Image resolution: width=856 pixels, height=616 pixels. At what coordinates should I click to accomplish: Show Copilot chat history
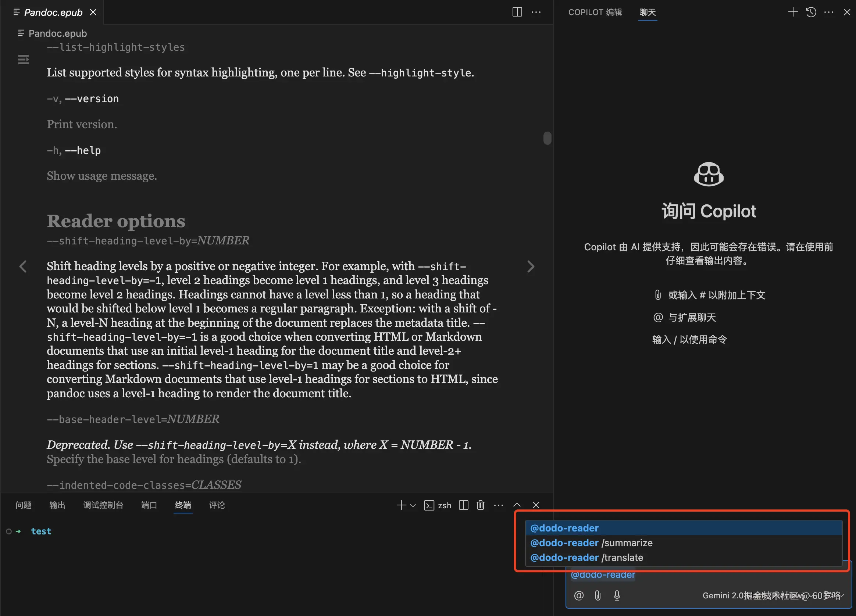click(x=811, y=12)
